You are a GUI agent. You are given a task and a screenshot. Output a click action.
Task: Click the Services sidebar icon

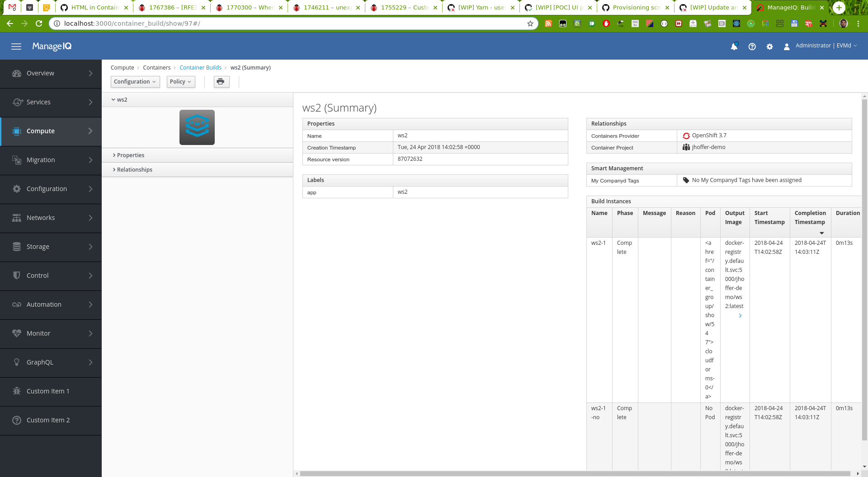pos(17,102)
